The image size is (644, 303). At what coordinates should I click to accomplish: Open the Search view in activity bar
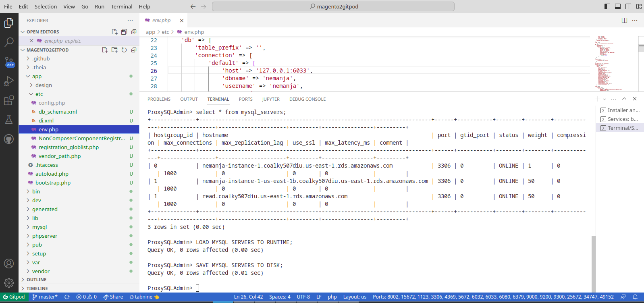pos(9,42)
